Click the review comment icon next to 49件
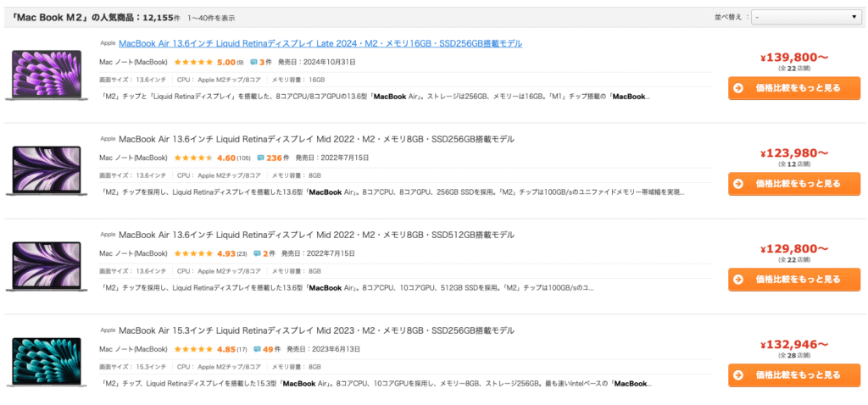 coord(258,349)
